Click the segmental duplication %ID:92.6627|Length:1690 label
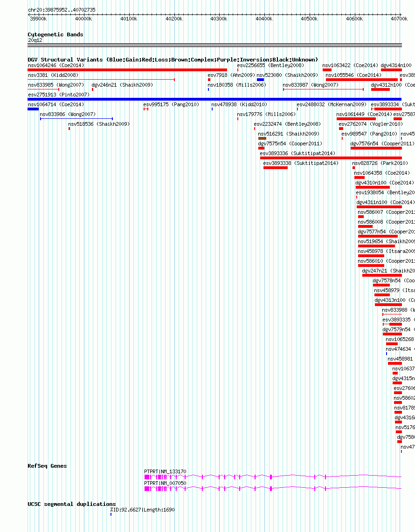The width and height of the screenshot is (415, 532). pyautogui.click(x=142, y=510)
